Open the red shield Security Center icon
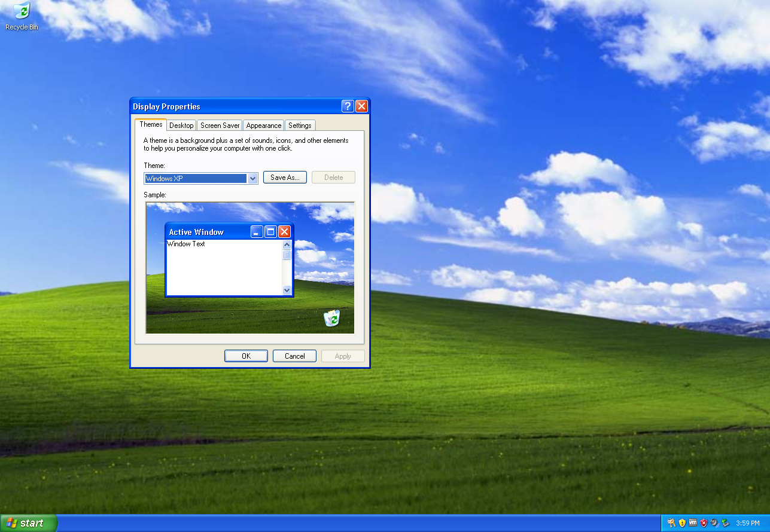The height and width of the screenshot is (532, 770). (x=704, y=523)
